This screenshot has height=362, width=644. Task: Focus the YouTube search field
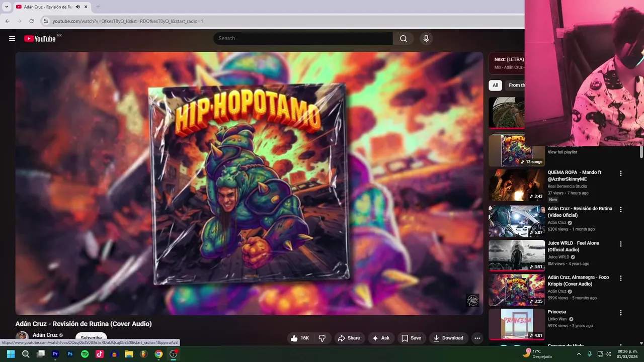(x=303, y=39)
